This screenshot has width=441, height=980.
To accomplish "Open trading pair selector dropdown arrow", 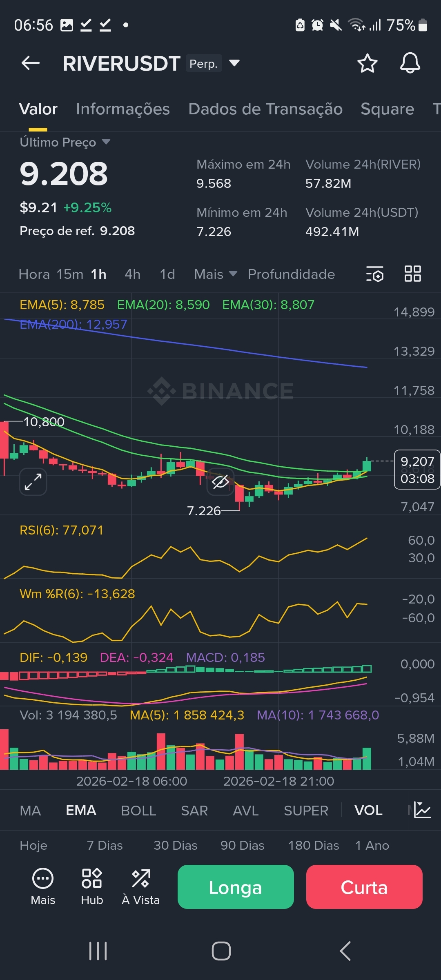I will pos(234,63).
